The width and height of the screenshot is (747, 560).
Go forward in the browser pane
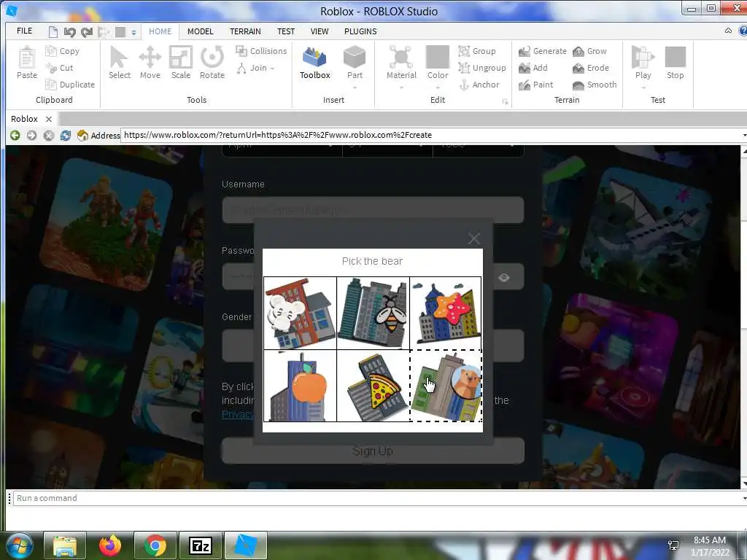coord(31,135)
